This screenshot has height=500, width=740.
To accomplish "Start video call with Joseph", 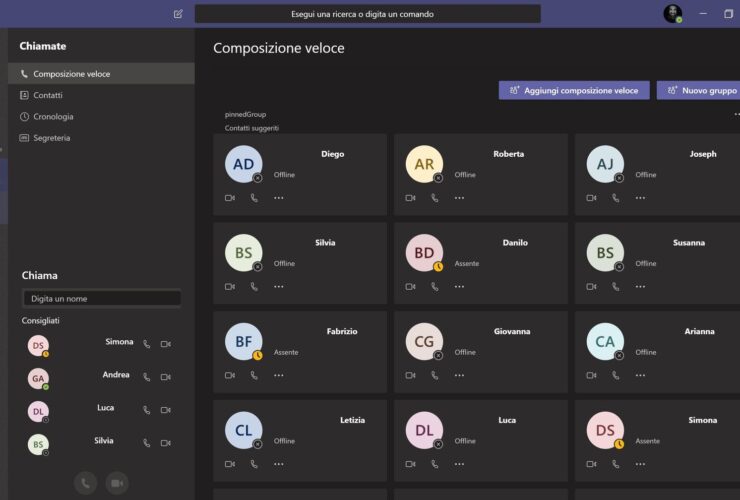I will [x=591, y=198].
